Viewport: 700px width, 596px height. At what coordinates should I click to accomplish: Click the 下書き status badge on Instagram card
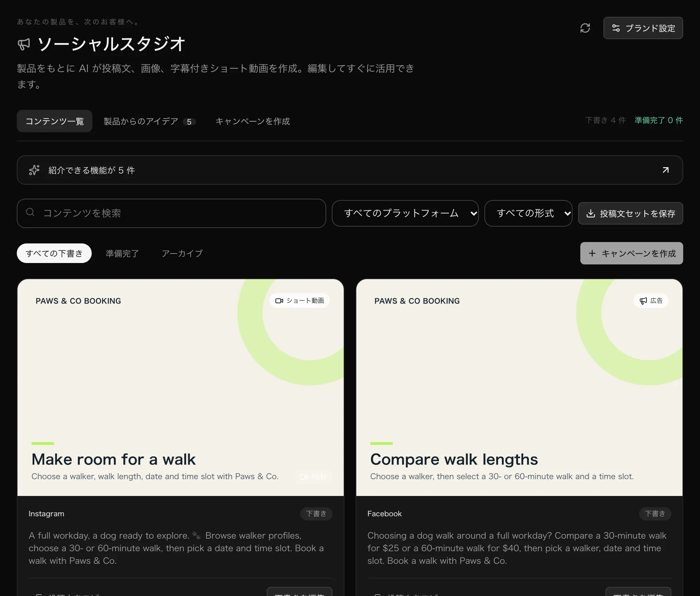pyautogui.click(x=316, y=513)
